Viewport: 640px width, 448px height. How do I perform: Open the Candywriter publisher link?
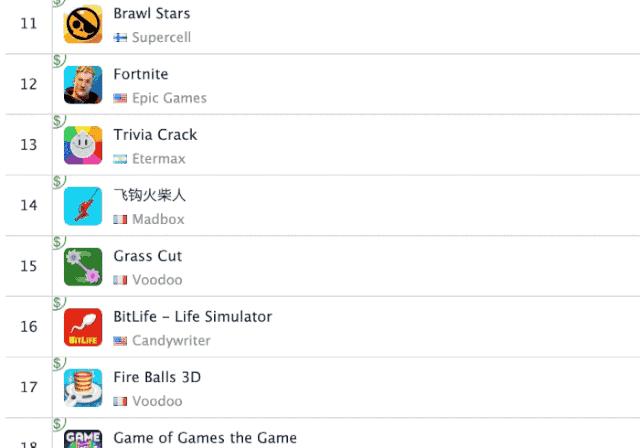171,340
